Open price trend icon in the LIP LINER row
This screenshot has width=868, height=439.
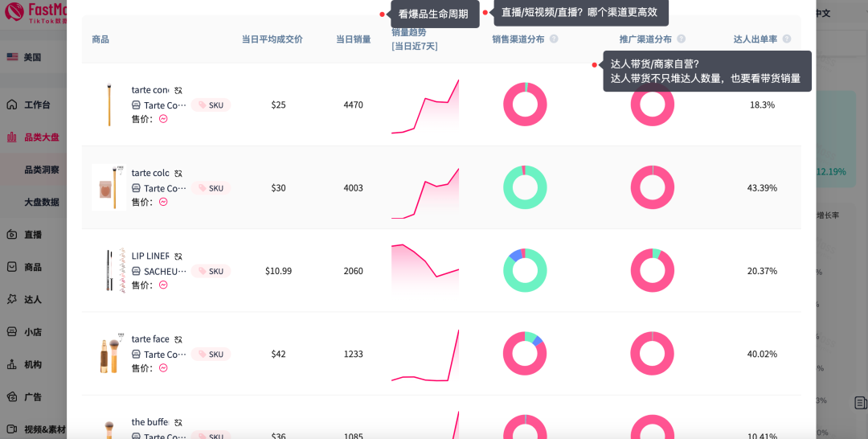[163, 285]
